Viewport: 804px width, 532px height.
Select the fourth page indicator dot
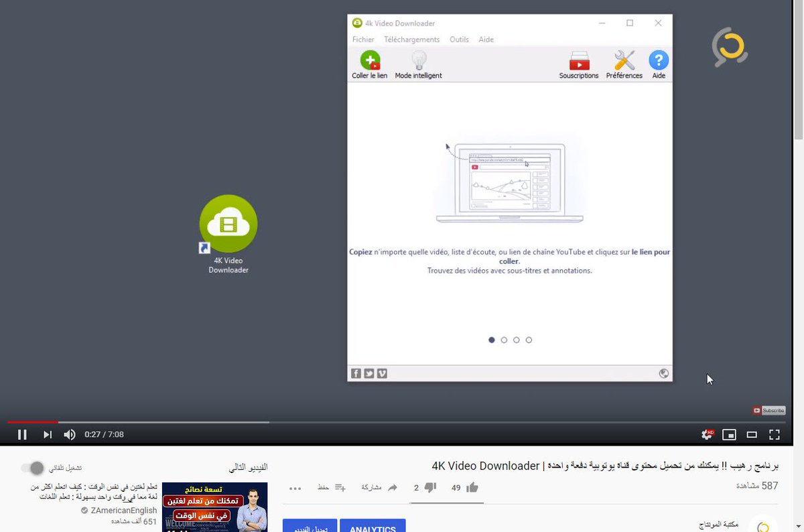(529, 340)
